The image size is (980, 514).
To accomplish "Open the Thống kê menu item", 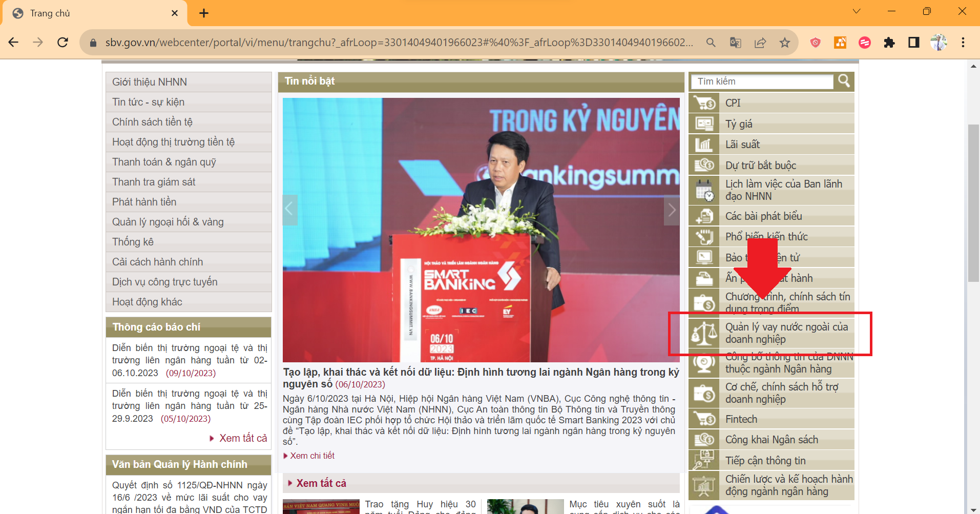I will coord(133,242).
